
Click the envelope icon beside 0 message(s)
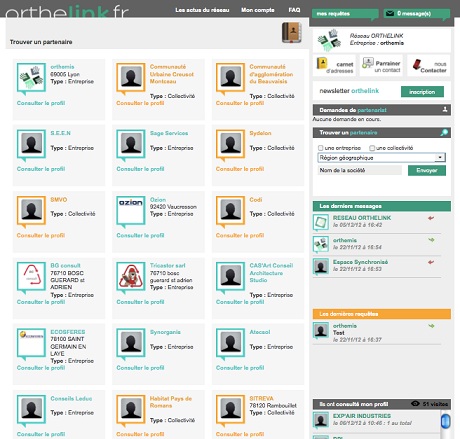click(x=389, y=13)
